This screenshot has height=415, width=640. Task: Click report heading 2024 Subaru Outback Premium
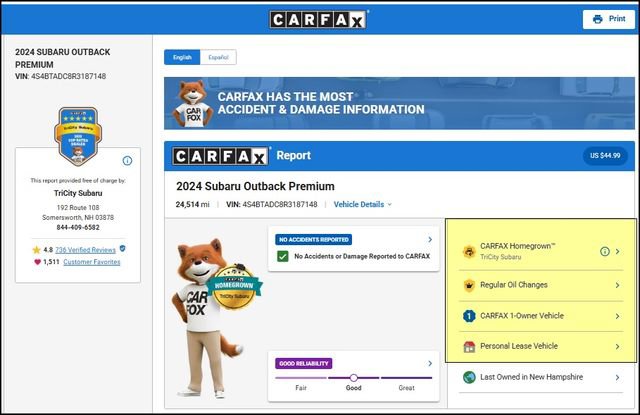point(255,186)
